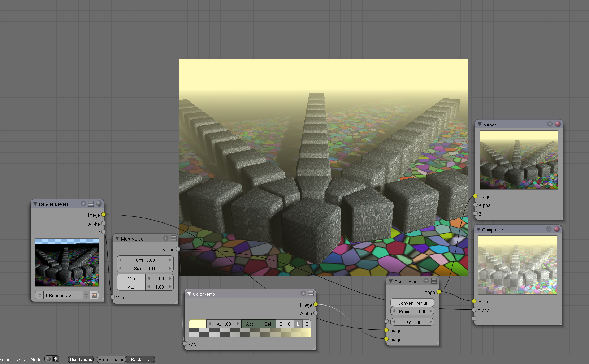This screenshot has height=364, width=589.
Task: Click Add on the ColorRamp node
Action: pyautogui.click(x=250, y=324)
